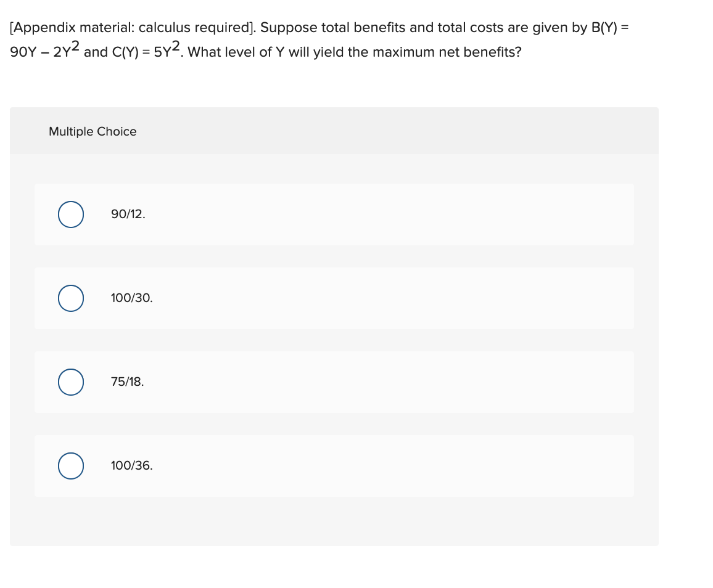Click the '[Appendix material: calculus required]' text
713x588 pixels.
point(131,28)
